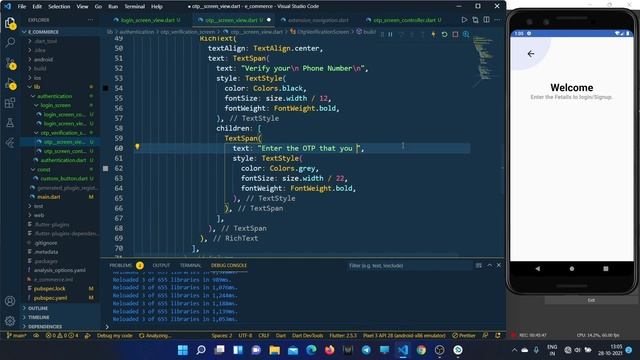Click the Split Editor Right icon
The width and height of the screenshot is (640, 360).
coord(487,20)
